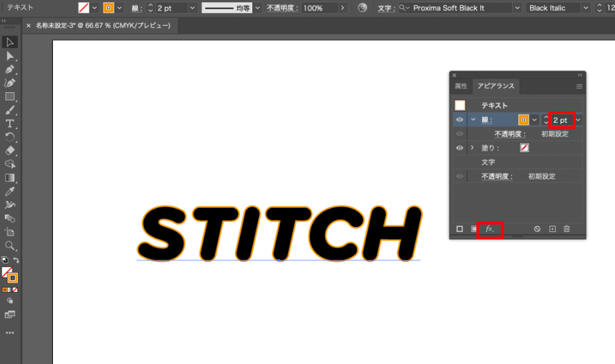This screenshot has height=364, width=615.
Task: Click Add New Stroke in Appearance panel
Action: point(460,229)
